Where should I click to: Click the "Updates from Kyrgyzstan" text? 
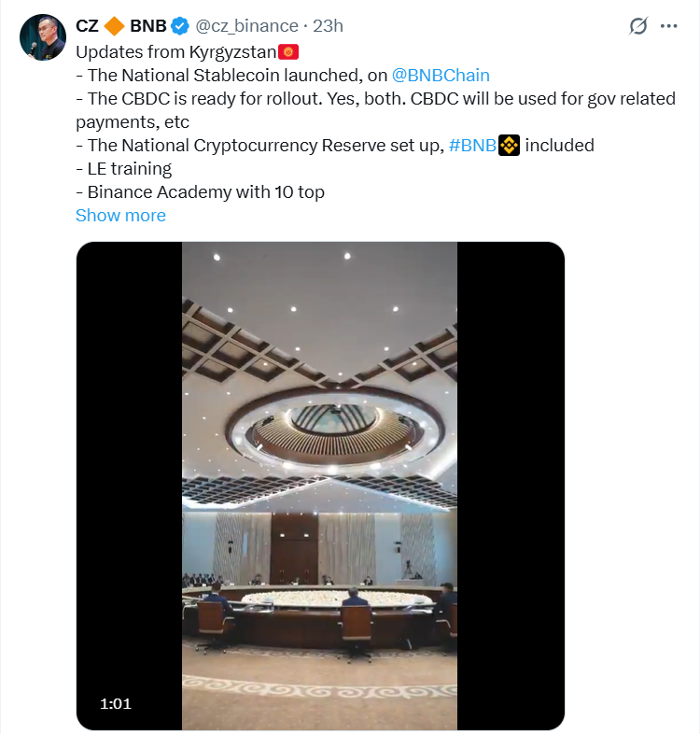click(175, 52)
